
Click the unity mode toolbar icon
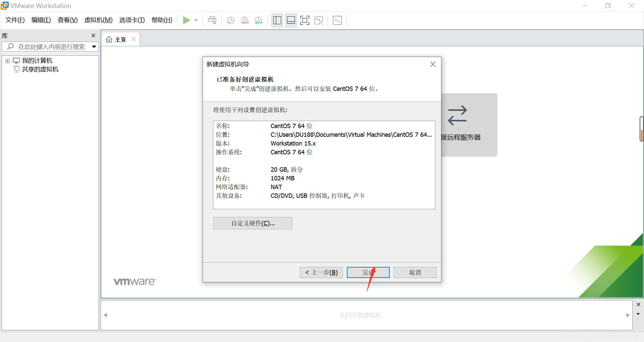point(318,20)
